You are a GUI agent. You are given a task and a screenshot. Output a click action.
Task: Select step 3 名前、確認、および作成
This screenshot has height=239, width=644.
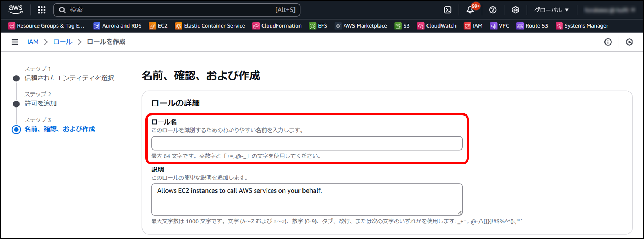point(59,129)
